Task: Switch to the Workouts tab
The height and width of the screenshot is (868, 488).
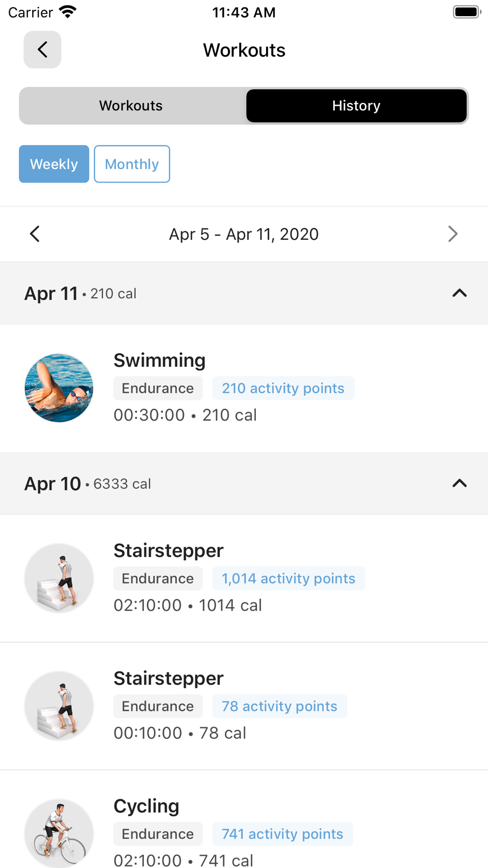Action: 131,105
